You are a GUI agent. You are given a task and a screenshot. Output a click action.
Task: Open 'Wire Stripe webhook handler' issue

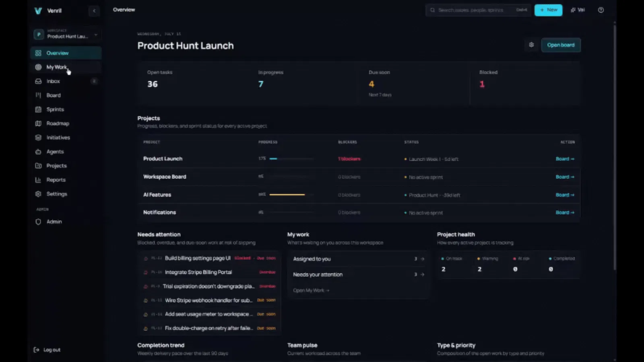tap(209, 300)
